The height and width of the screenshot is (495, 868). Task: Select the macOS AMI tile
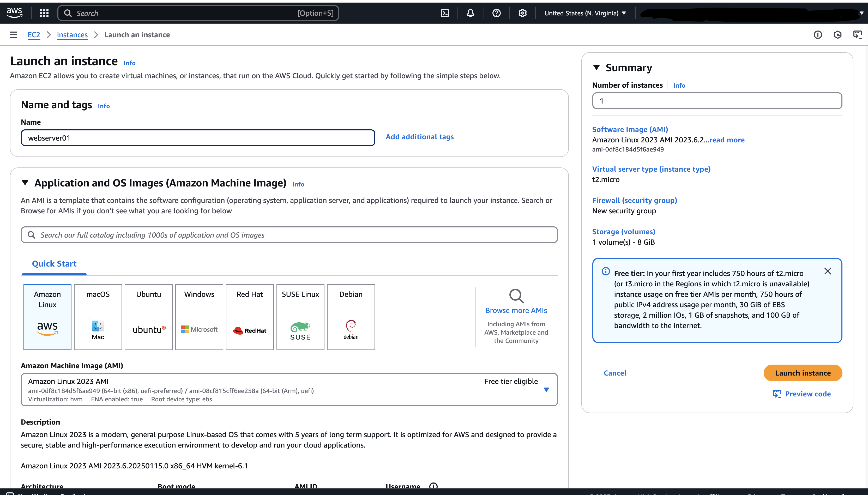pos(98,317)
